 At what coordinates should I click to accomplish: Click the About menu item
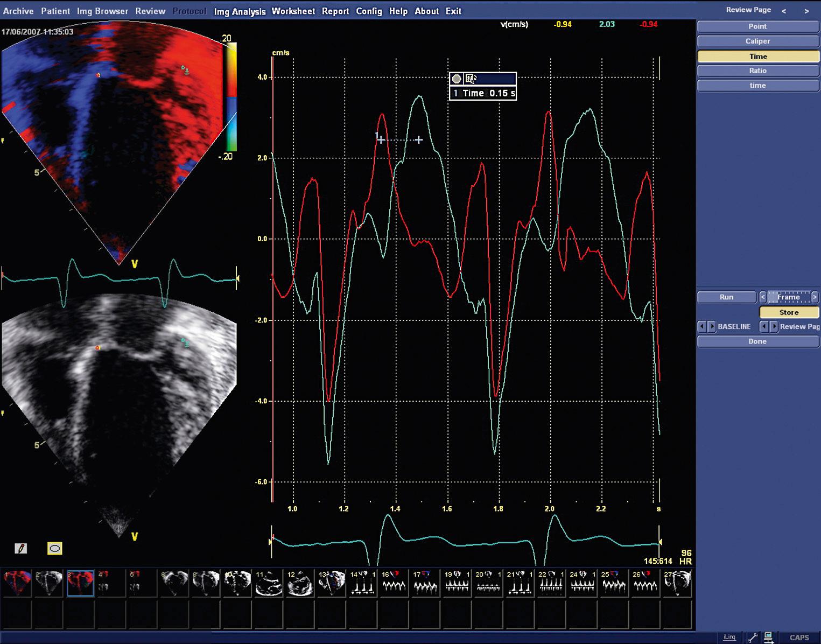tap(426, 11)
